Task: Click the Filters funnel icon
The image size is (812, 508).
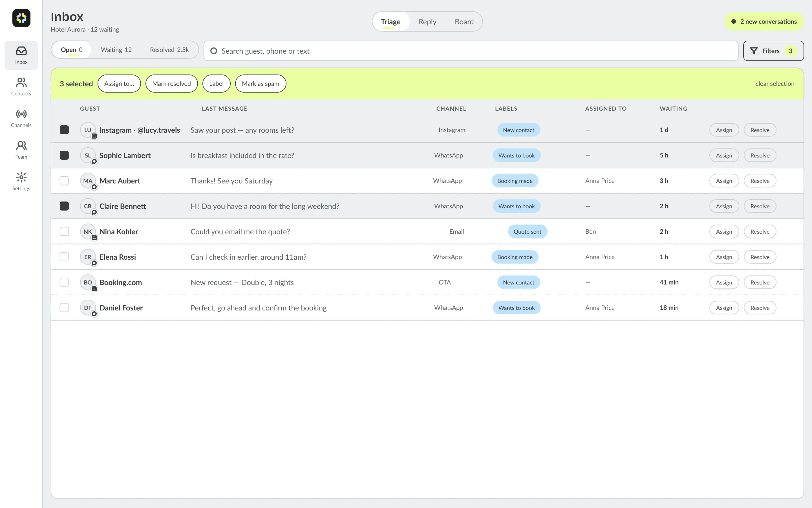Action: 754,51
